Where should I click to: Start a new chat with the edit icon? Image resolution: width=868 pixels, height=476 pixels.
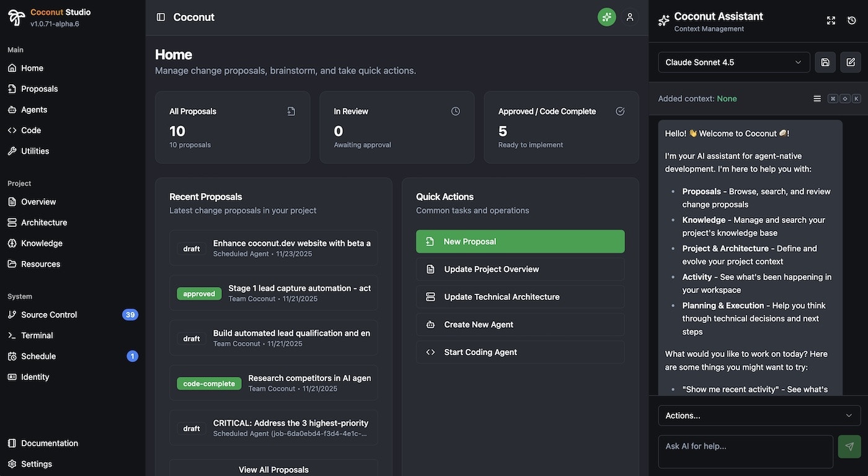(851, 62)
